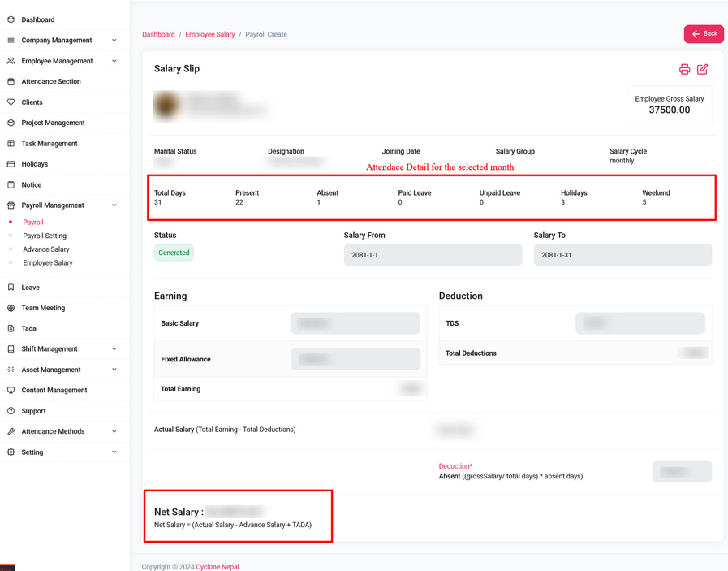The height and width of the screenshot is (571, 728).
Task: Click the Team Meeting globe icon
Action: (x=11, y=308)
